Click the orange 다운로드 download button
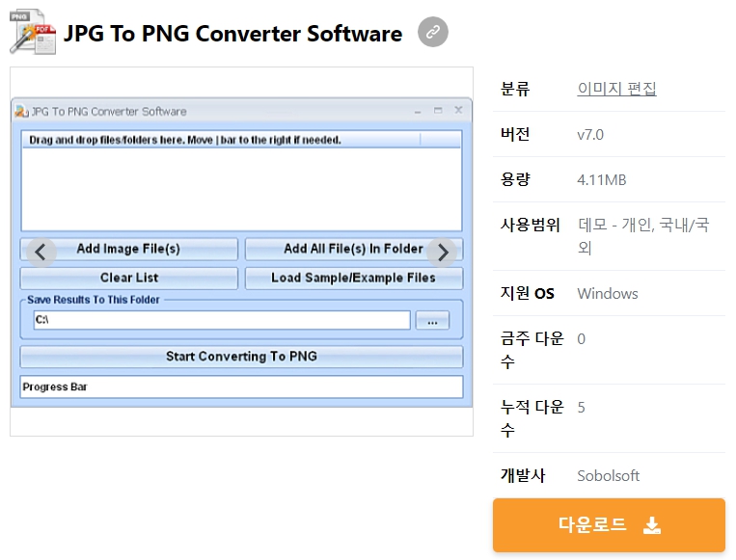Viewport: 736px width, 560px height. [609, 525]
